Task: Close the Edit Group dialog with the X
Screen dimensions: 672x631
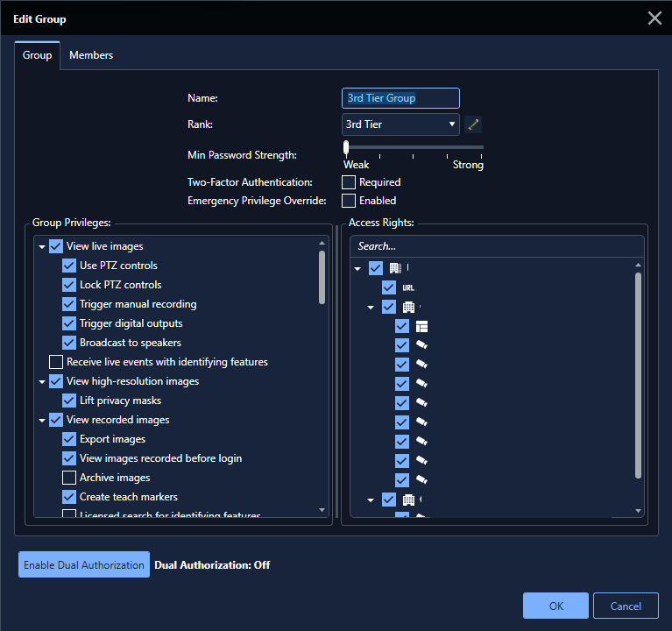Action: pos(654,18)
